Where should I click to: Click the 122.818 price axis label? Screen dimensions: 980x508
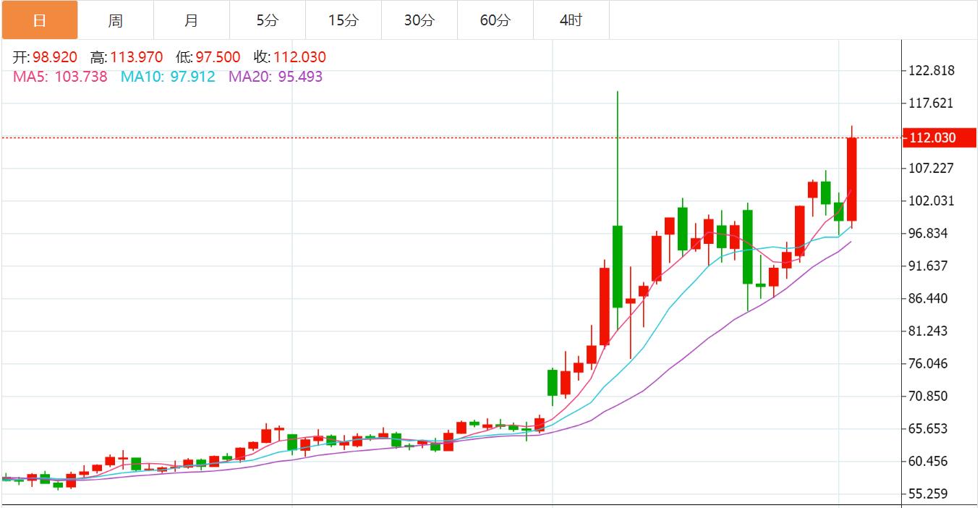point(931,71)
